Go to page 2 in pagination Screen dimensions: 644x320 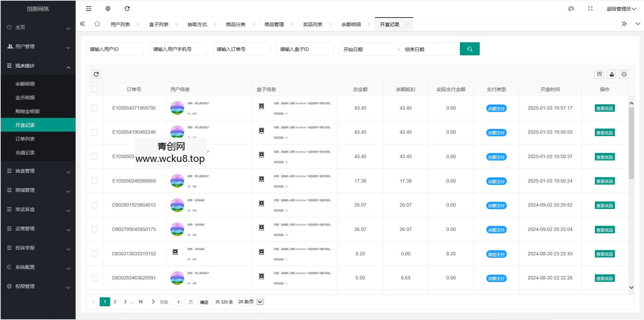coord(115,301)
